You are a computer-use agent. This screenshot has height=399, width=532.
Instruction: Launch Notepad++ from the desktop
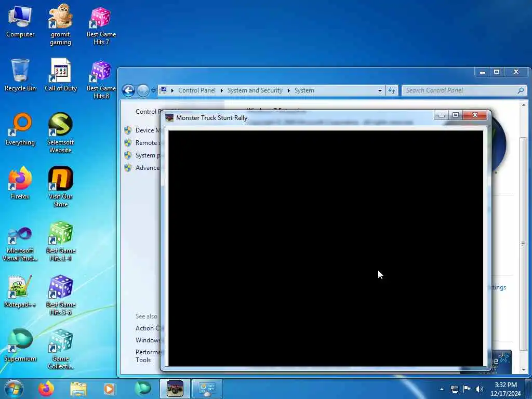20,291
